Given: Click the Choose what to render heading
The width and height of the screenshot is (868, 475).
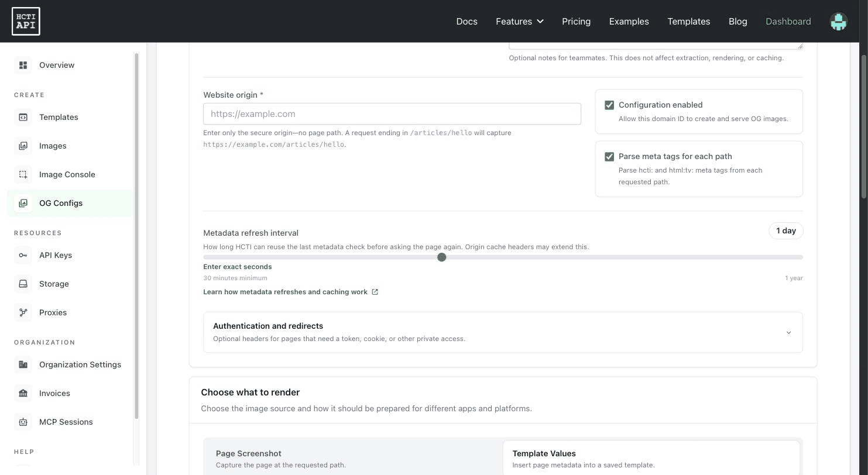Looking at the screenshot, I should tap(250, 393).
